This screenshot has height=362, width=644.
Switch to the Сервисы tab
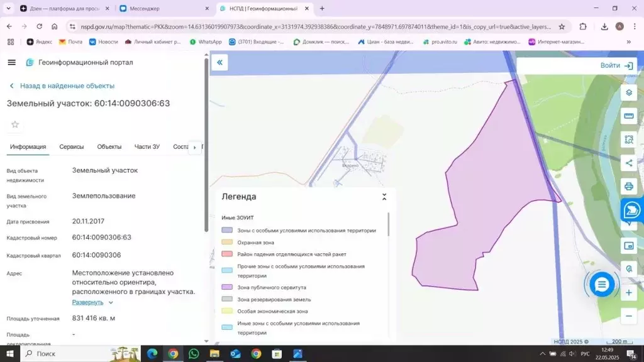point(72,146)
